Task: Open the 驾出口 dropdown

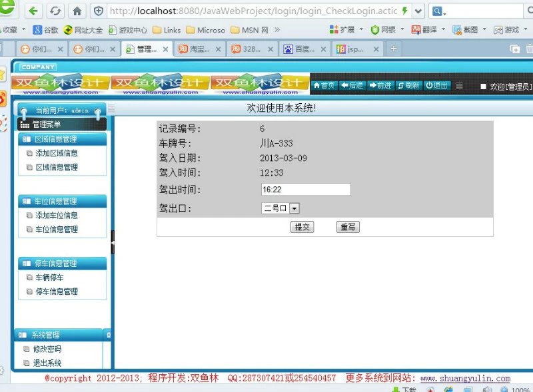Action: [280, 208]
